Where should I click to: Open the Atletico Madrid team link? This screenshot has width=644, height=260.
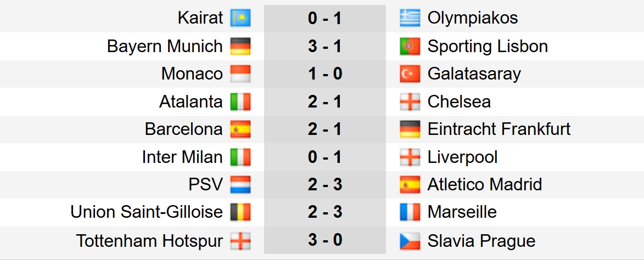click(x=484, y=185)
